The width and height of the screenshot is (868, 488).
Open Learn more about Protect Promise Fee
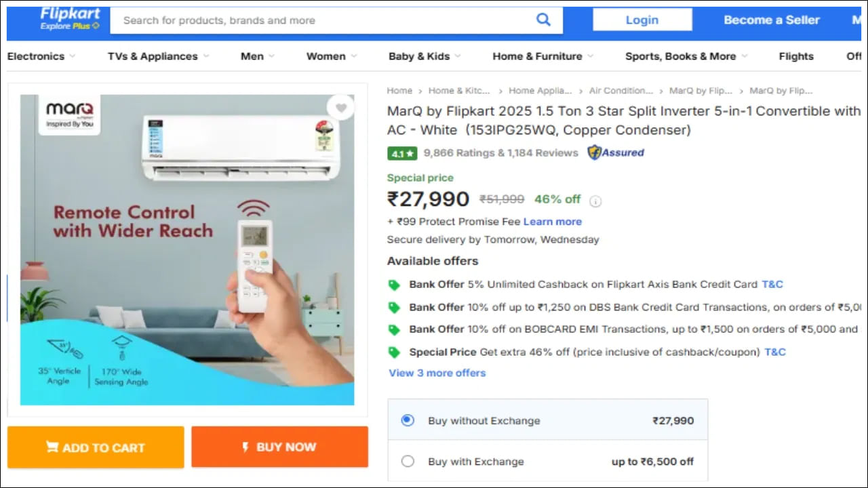(x=553, y=222)
